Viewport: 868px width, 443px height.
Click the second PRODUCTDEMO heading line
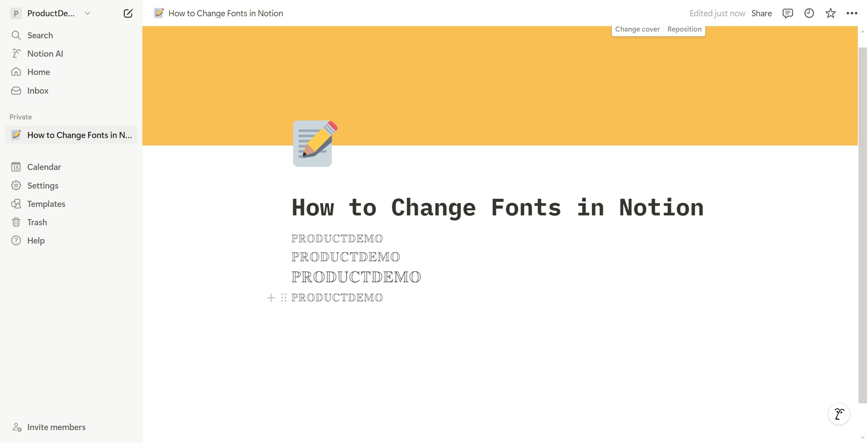346,257
